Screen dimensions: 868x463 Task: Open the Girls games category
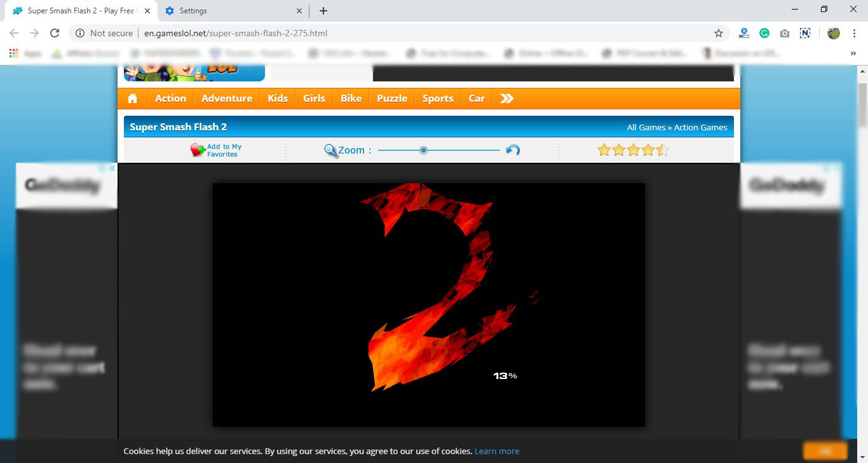tap(314, 98)
